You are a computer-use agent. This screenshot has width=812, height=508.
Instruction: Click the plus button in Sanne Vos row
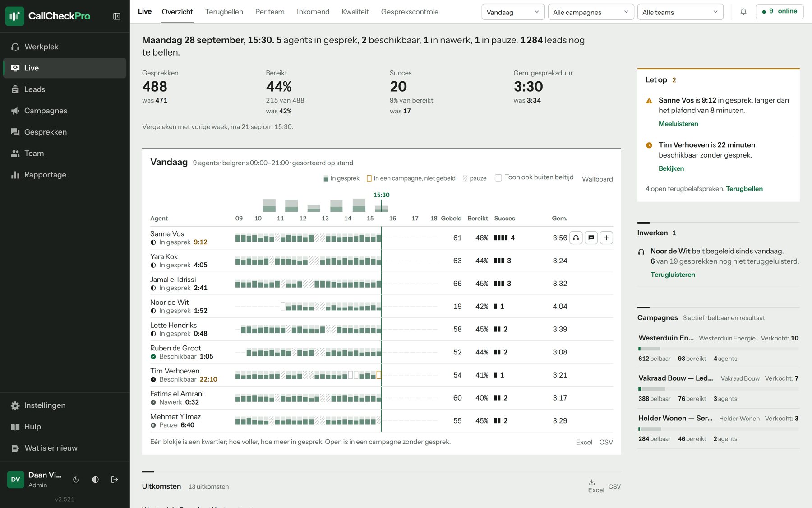click(606, 238)
